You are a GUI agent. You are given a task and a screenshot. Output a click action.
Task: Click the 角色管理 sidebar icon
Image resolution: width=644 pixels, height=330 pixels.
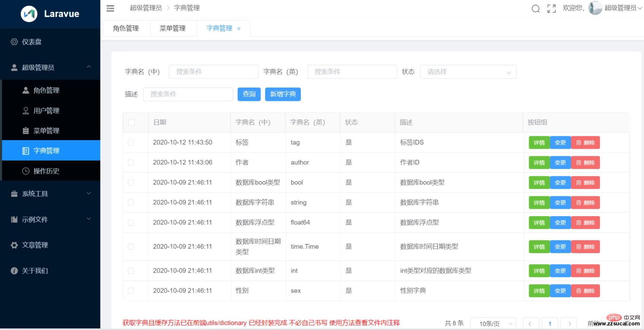click(x=26, y=90)
